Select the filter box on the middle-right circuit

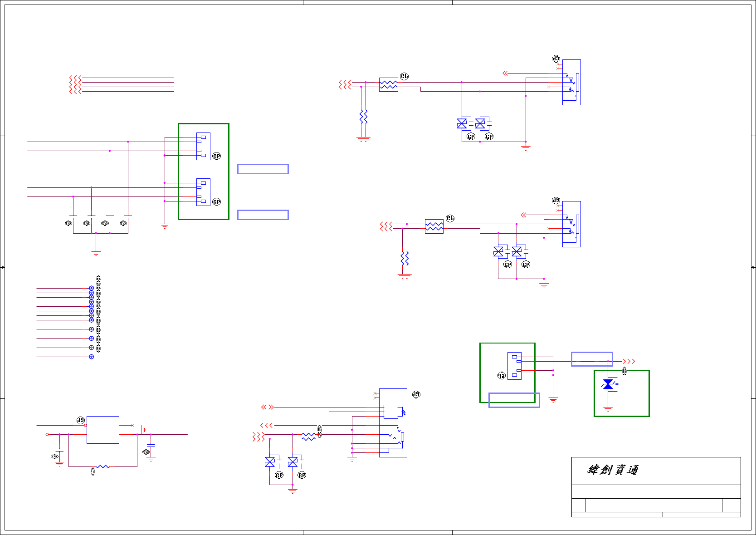pos(434,226)
